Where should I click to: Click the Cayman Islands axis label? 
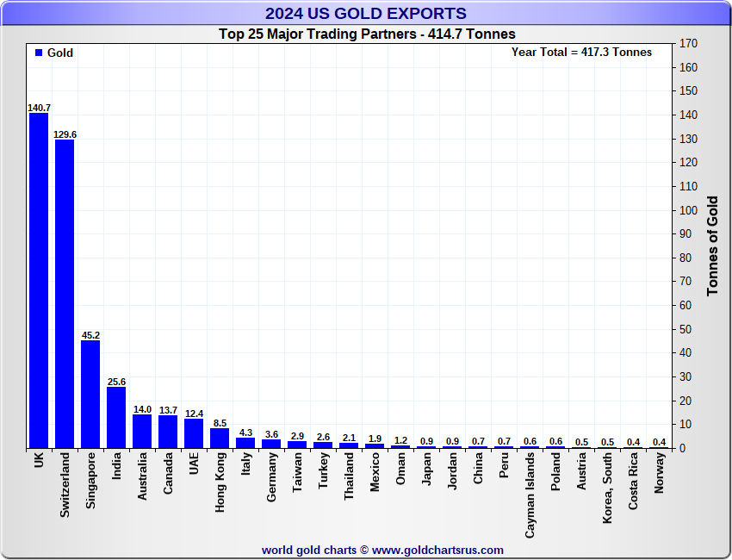(530, 495)
